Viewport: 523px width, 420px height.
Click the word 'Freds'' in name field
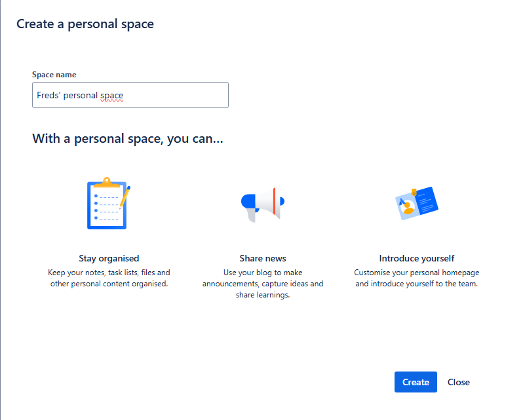pos(48,95)
